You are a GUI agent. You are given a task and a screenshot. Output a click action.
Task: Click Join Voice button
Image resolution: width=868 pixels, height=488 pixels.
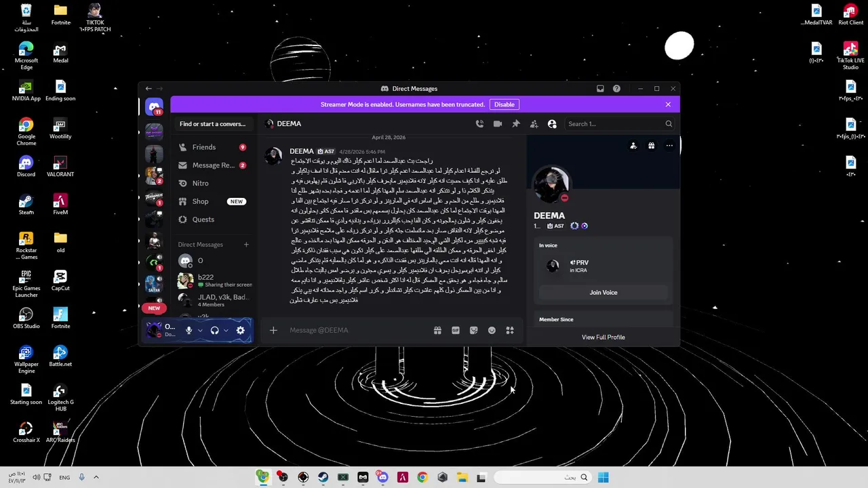pos(604,293)
